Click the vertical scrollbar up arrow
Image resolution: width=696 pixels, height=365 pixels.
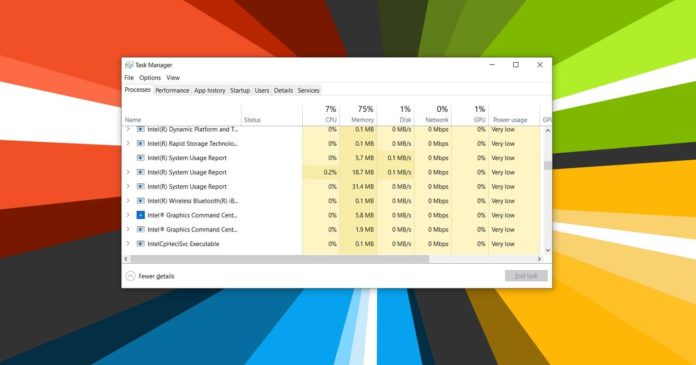coord(548,131)
